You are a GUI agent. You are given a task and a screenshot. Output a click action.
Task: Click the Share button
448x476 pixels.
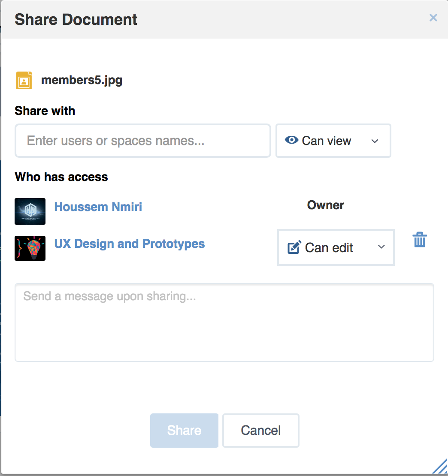pyautogui.click(x=185, y=431)
